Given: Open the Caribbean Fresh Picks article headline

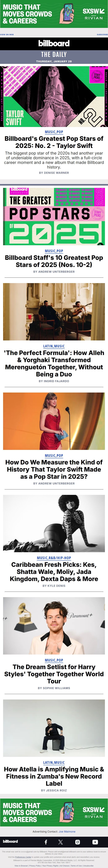Looking at the screenshot, I should [54, 571].
